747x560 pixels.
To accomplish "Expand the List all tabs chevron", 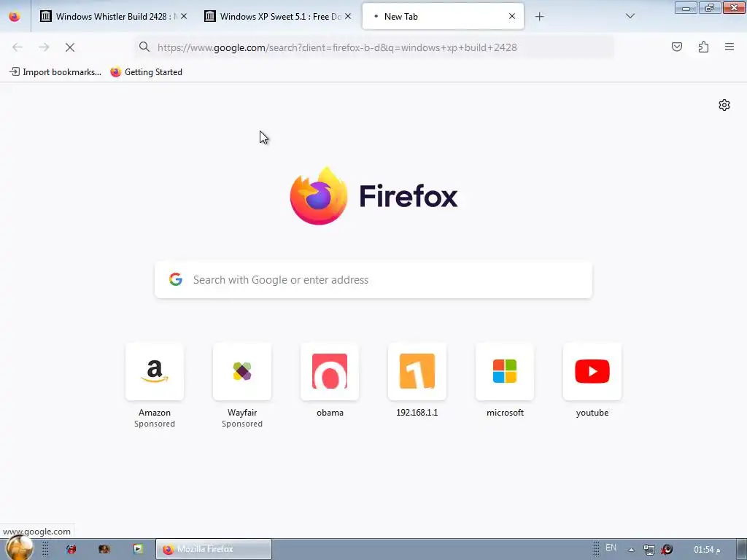I will click(630, 17).
